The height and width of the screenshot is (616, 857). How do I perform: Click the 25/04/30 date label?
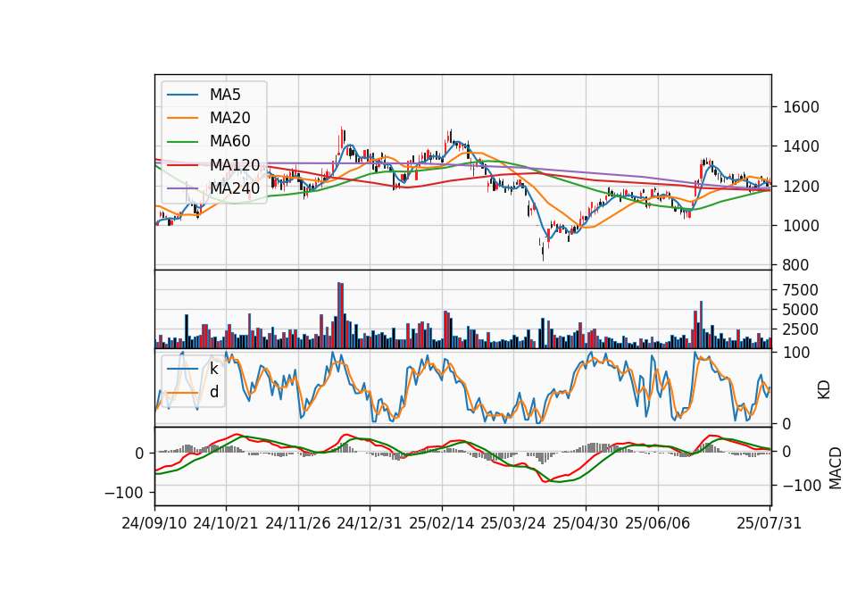point(586,523)
